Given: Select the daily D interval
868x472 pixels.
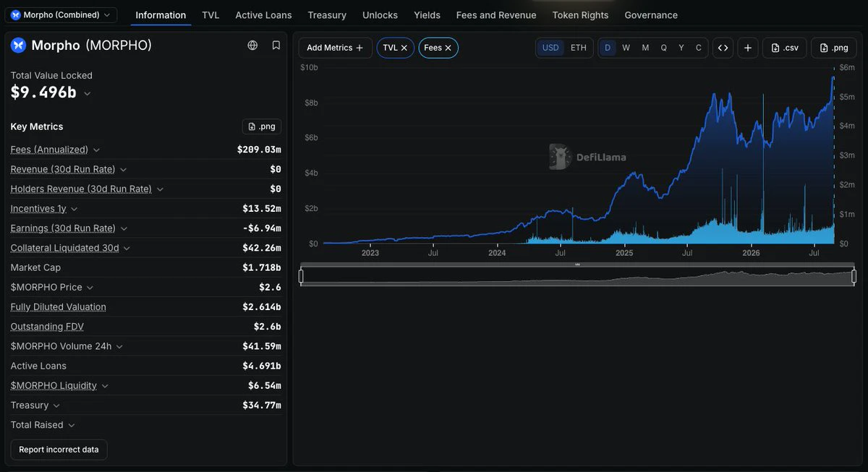Looking at the screenshot, I should point(608,48).
